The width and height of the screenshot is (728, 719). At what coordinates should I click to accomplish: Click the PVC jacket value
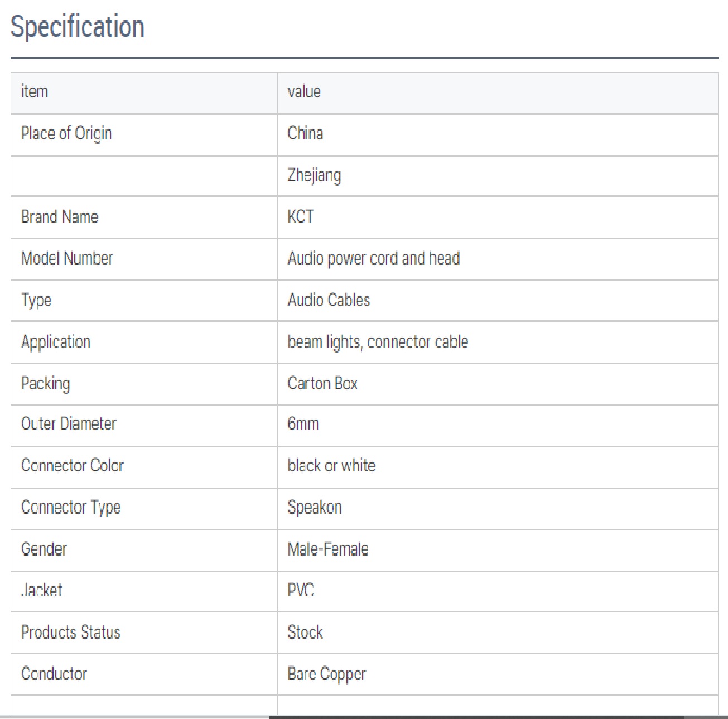(x=301, y=590)
